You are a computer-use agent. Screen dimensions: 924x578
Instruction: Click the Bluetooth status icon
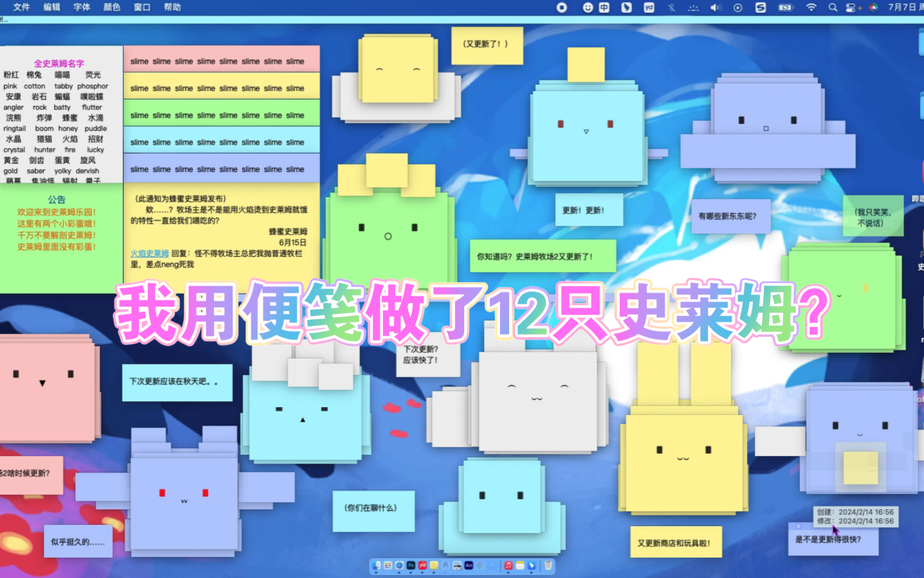pos(671,7)
